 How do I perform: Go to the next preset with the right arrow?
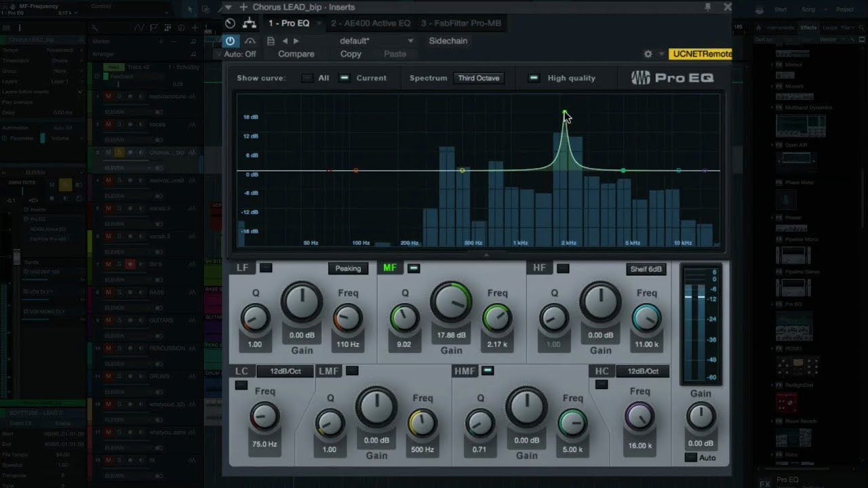click(296, 41)
